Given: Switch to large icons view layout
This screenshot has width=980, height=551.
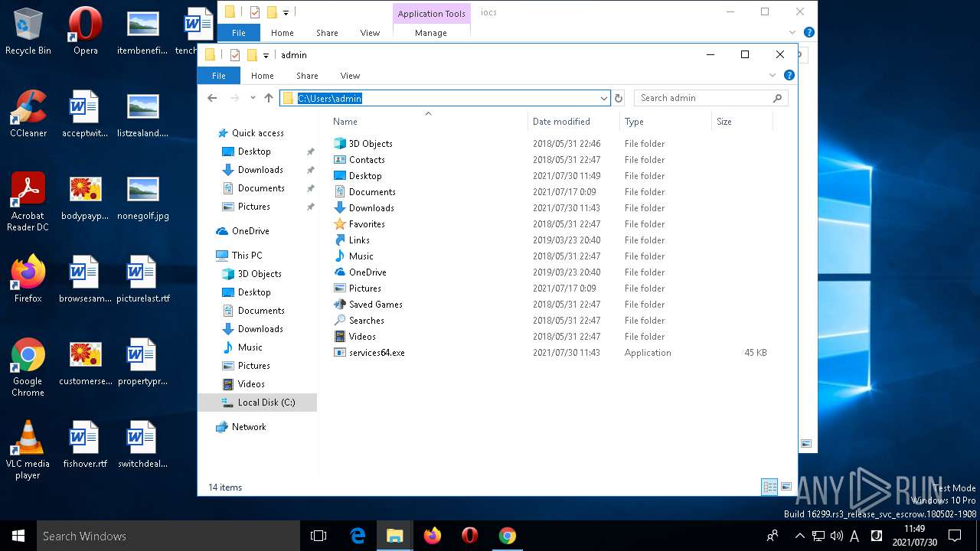Looking at the screenshot, I should coord(786,487).
